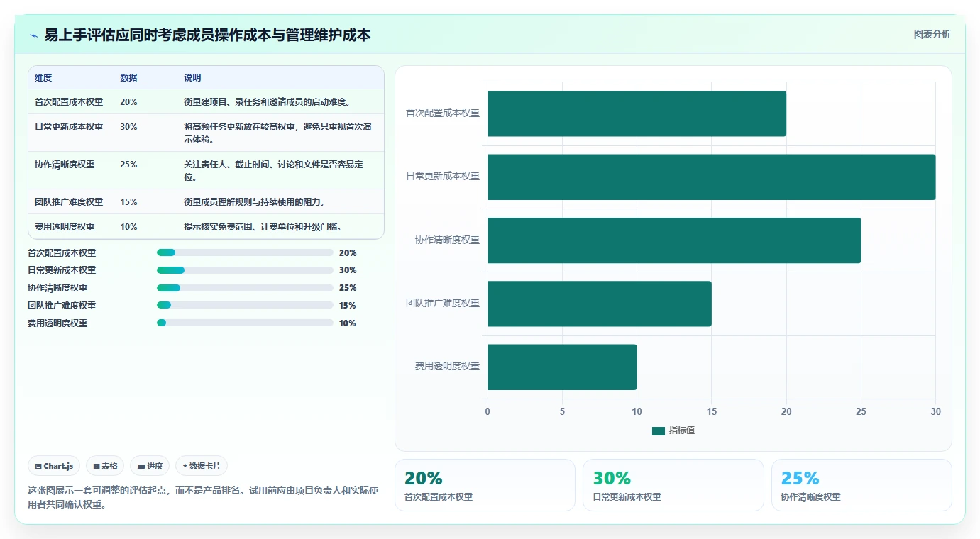Click the description starting 将高频任务更新
The height and width of the screenshot is (539, 980).
coord(279,133)
